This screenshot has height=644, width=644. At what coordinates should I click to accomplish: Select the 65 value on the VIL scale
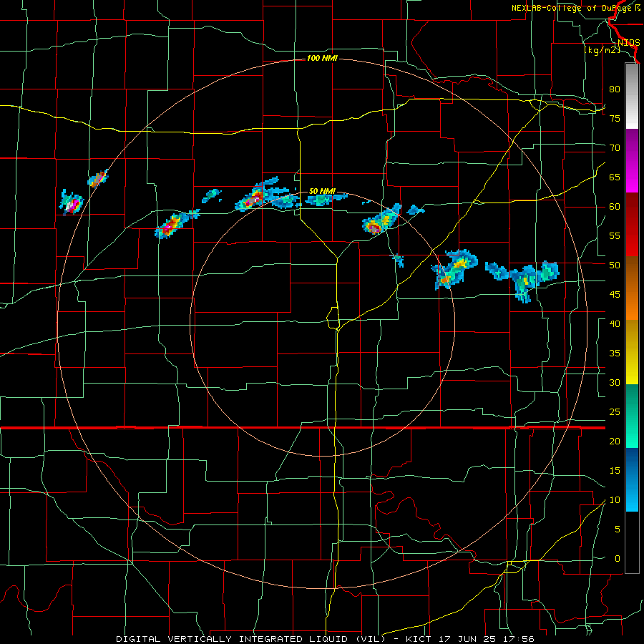pos(615,177)
